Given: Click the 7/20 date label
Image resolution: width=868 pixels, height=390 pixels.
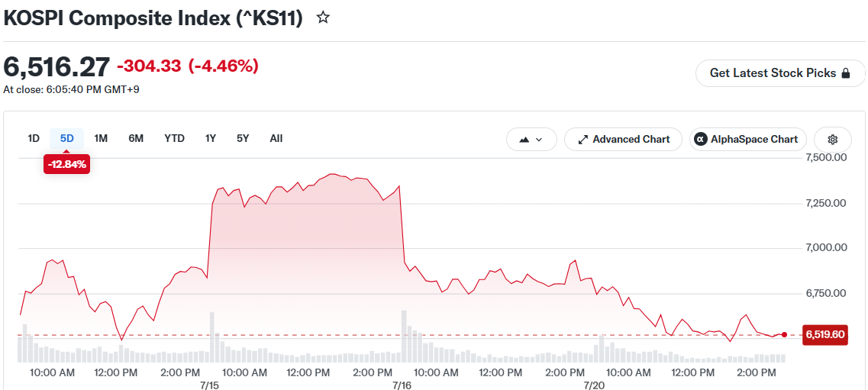Looking at the screenshot, I should pyautogui.click(x=593, y=384).
